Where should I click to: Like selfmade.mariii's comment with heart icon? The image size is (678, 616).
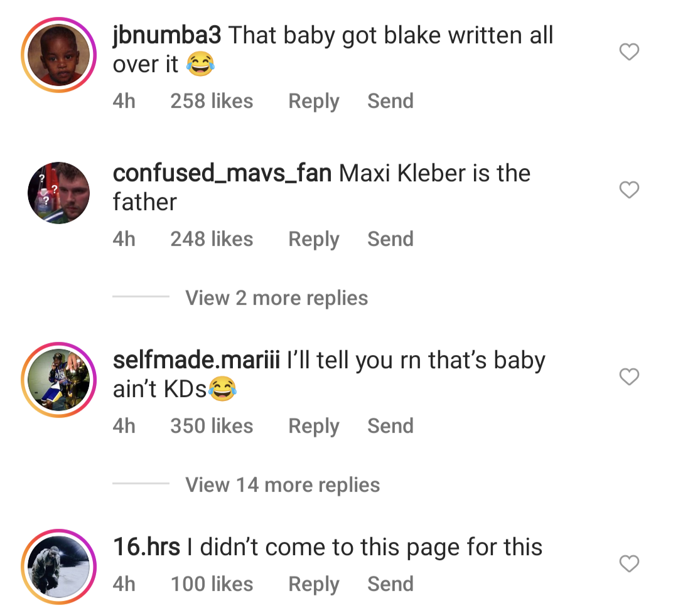point(629,377)
